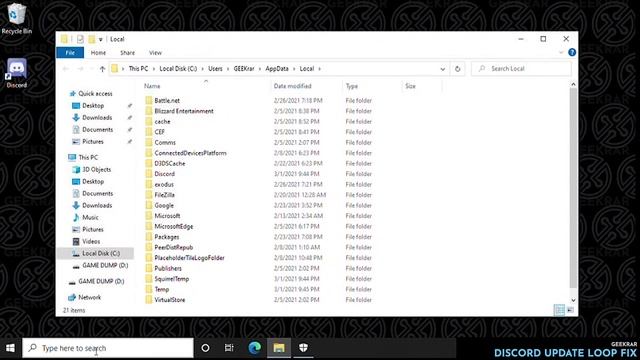Screen dimensions: 640x360
Task: Open the Recycle Bin desktop icon
Action: click(16, 18)
